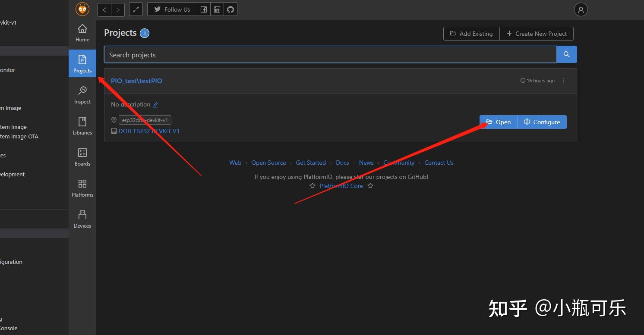View the Platforms manager
The height and width of the screenshot is (335, 644).
82,187
